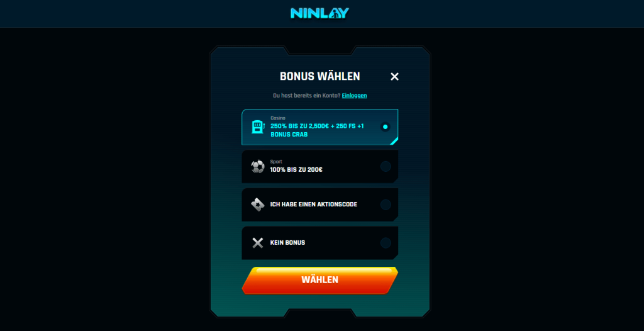The height and width of the screenshot is (331, 644).
Task: Confirm selection with the Wählen button
Action: pos(320,280)
